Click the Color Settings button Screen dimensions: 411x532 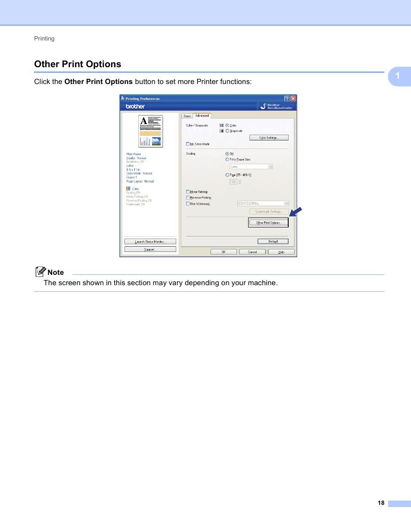point(269,138)
